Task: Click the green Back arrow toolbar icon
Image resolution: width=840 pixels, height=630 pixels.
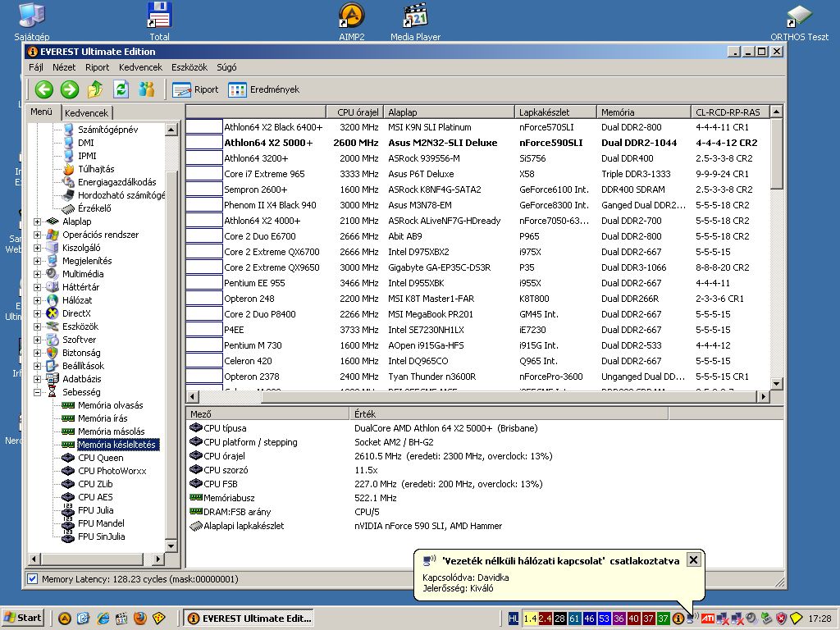Action: (44, 89)
